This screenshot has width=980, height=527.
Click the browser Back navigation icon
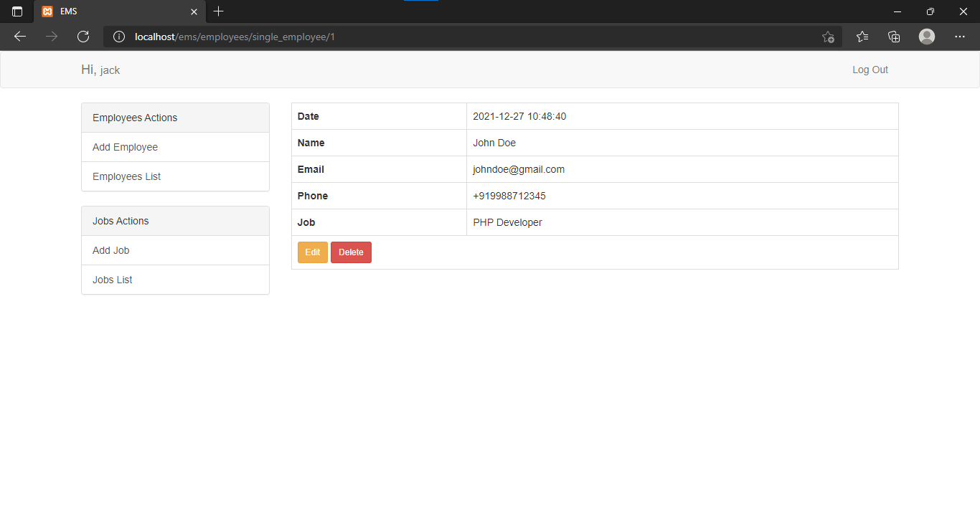click(19, 37)
